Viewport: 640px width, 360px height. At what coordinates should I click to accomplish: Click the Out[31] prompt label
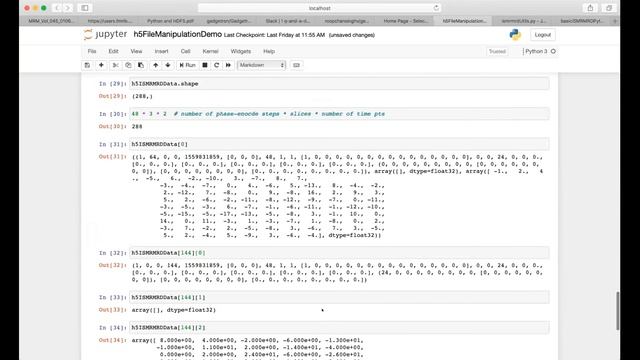pyautogui.click(x=113, y=157)
